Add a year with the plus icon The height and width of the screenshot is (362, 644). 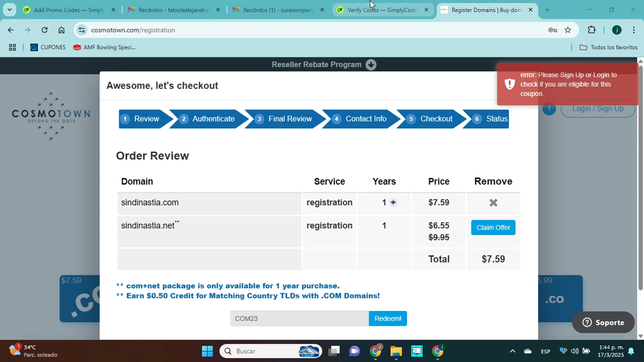click(x=393, y=203)
